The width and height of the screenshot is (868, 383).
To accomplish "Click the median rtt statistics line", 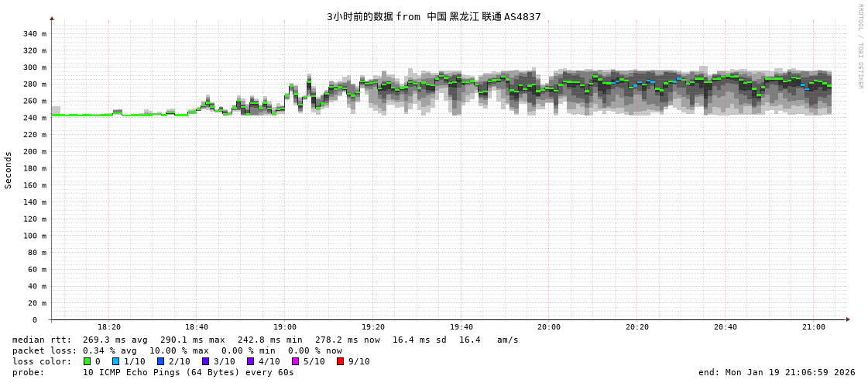I will click(265, 340).
